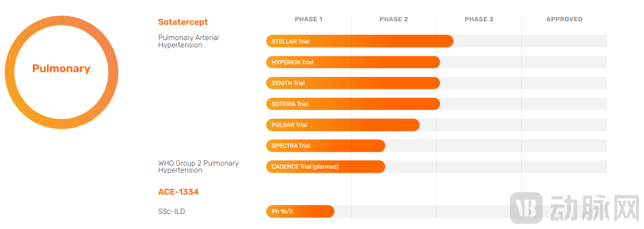The height and width of the screenshot is (229, 644).
Task: Click the PHASE 3 column header
Action: pos(479,19)
